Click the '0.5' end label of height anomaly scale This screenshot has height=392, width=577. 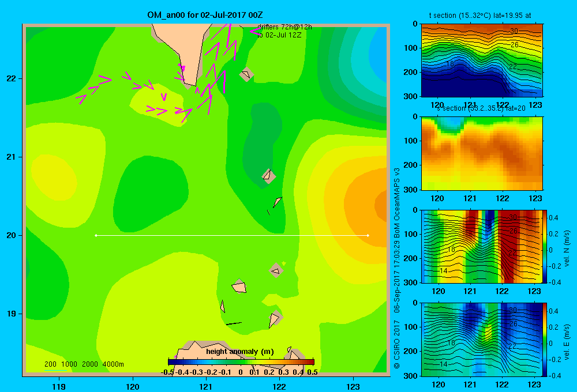tap(312, 372)
